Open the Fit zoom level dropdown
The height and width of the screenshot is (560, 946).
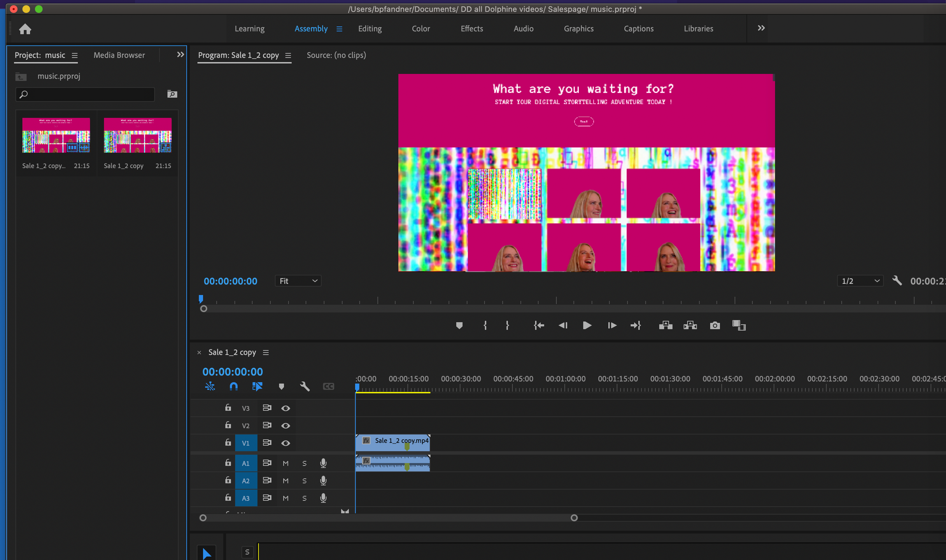pos(298,281)
